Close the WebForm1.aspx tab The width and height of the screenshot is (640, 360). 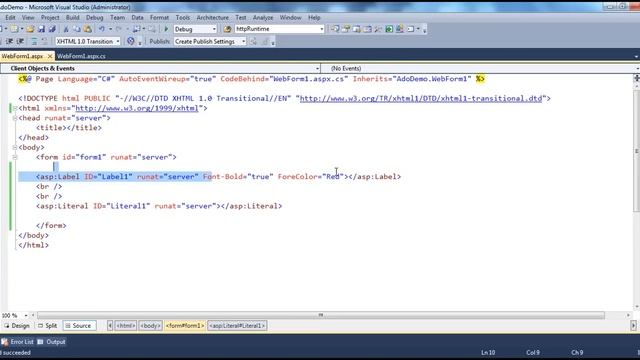point(50,56)
